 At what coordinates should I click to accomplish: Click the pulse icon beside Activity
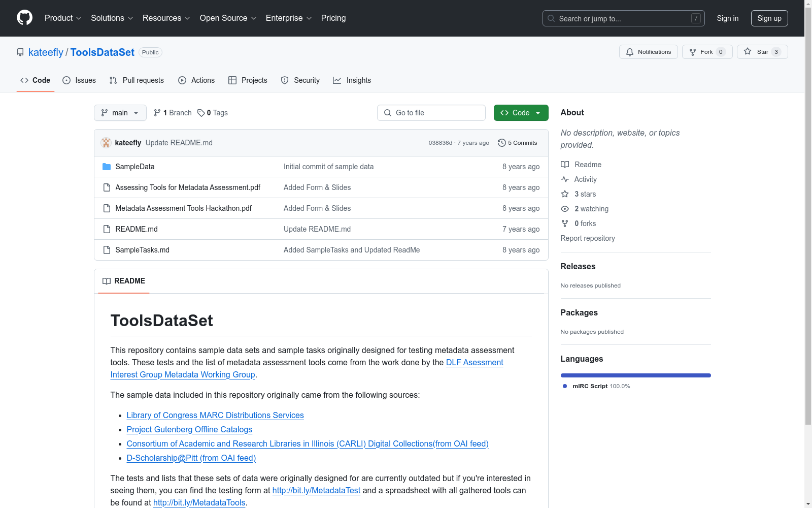coord(565,179)
